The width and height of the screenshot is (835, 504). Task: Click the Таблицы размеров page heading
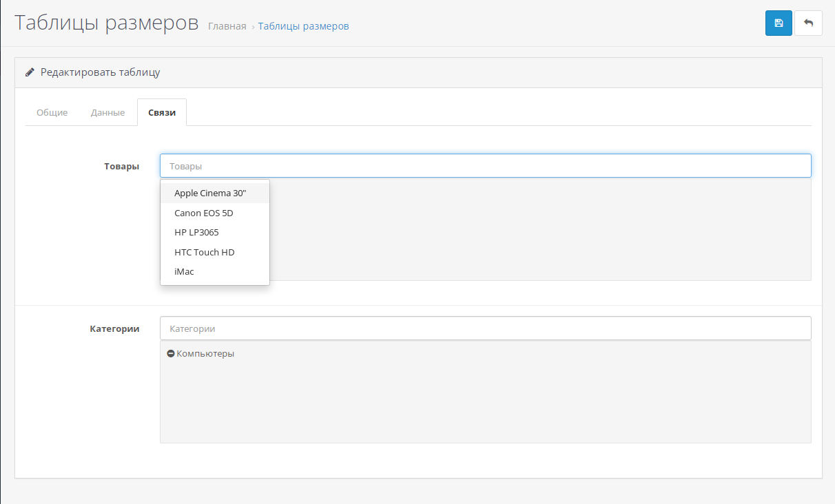click(106, 22)
